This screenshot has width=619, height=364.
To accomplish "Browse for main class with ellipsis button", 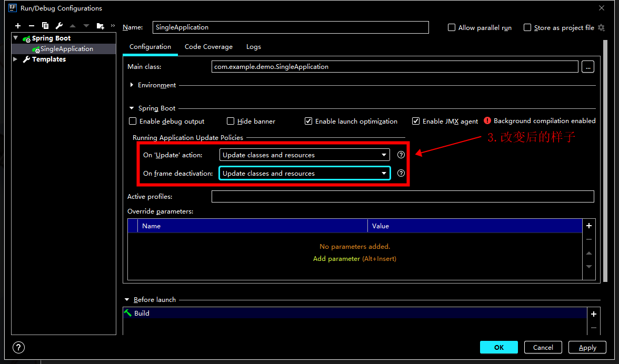I will (x=588, y=67).
